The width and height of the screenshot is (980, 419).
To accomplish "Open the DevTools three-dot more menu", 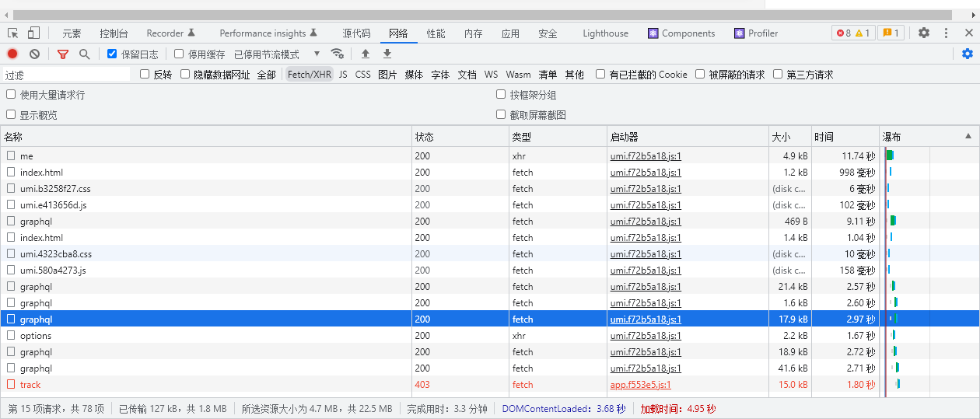I will tap(947, 33).
